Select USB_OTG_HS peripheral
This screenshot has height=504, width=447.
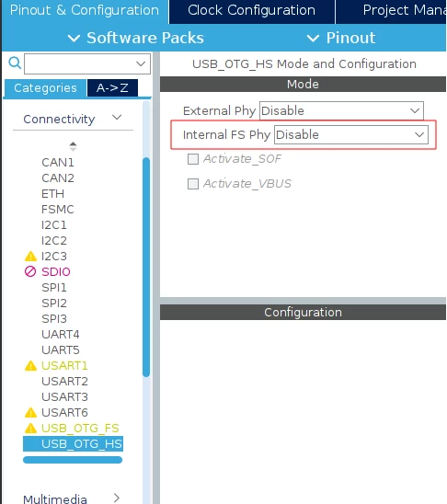(73, 444)
